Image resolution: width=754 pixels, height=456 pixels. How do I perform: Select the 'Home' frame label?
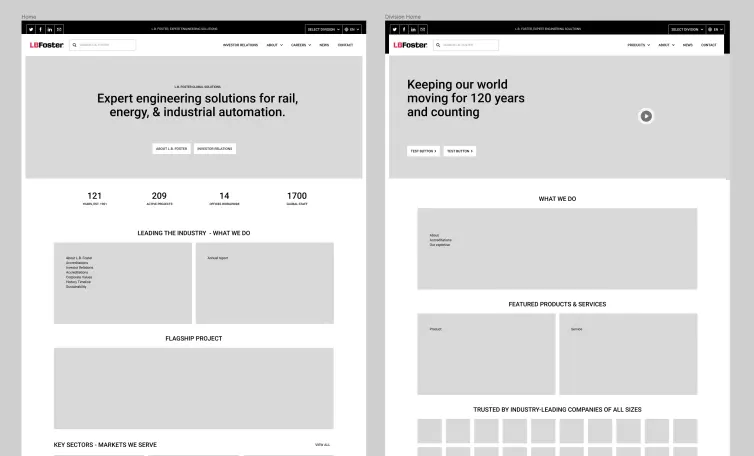click(x=29, y=17)
